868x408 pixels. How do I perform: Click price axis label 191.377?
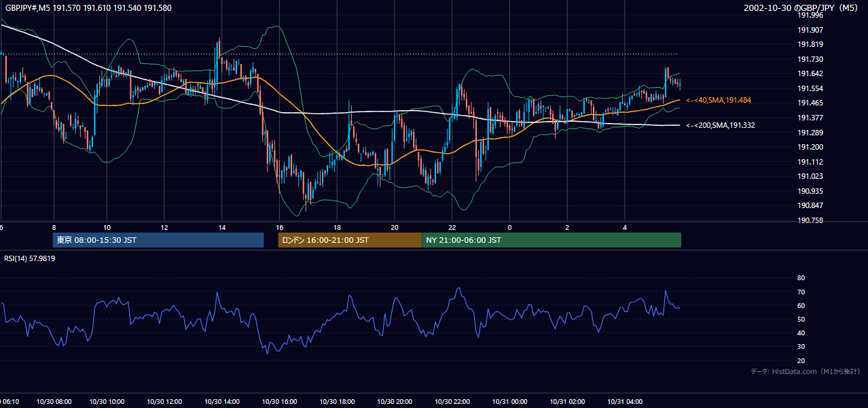tap(810, 118)
